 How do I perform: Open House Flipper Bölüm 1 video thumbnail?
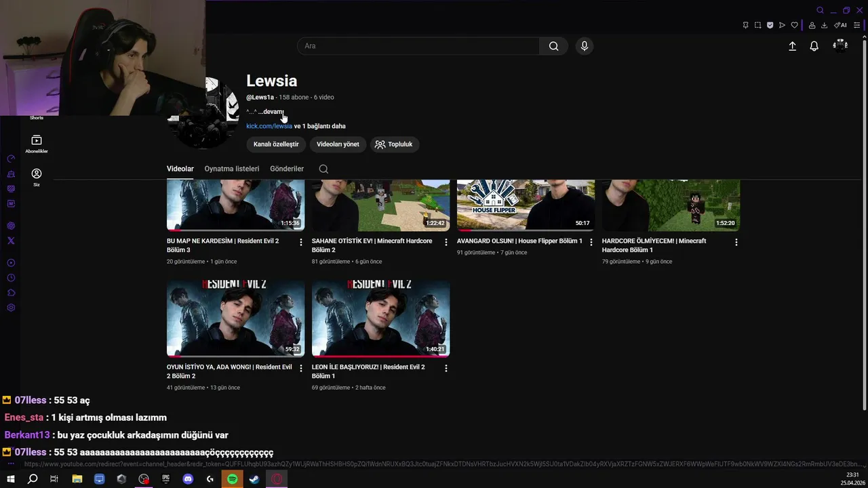(x=526, y=205)
